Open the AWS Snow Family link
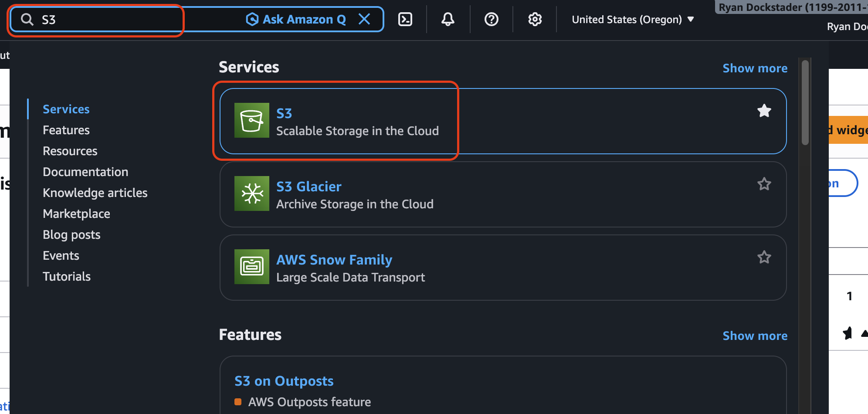The image size is (868, 414). pyautogui.click(x=334, y=260)
